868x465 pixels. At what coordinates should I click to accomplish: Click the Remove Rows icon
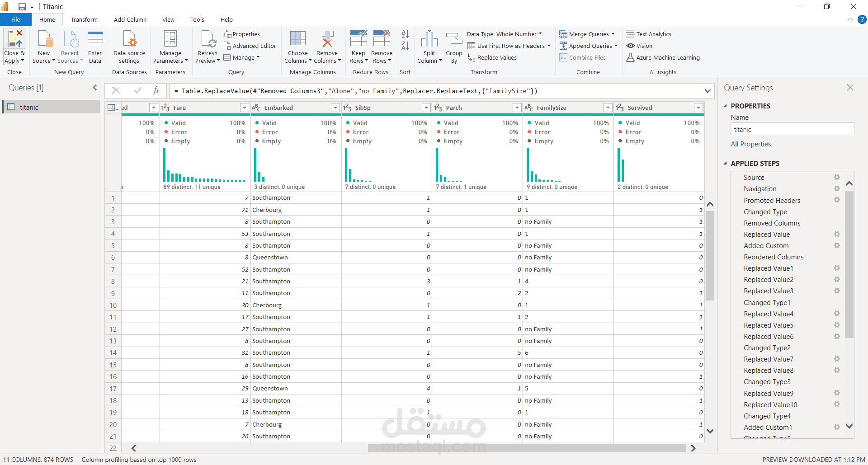coord(382,39)
